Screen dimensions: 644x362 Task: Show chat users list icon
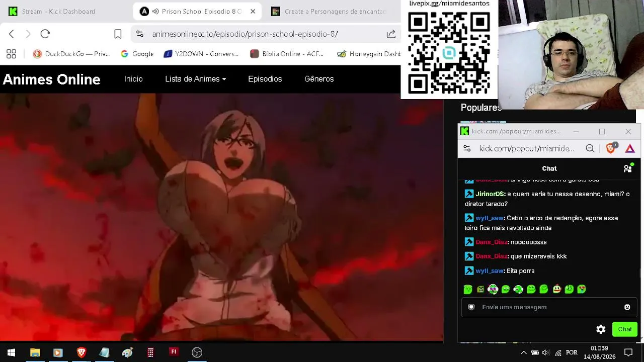pyautogui.click(x=628, y=168)
